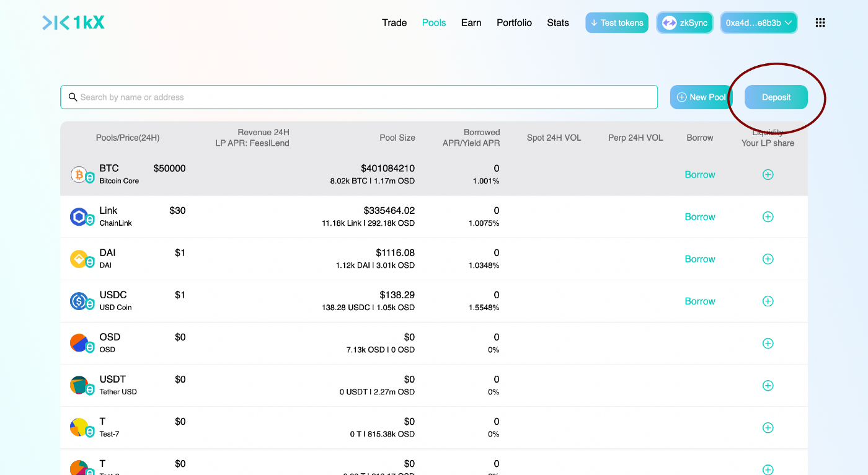Click the Link token icon
This screenshot has height=475, width=868.
click(x=79, y=217)
